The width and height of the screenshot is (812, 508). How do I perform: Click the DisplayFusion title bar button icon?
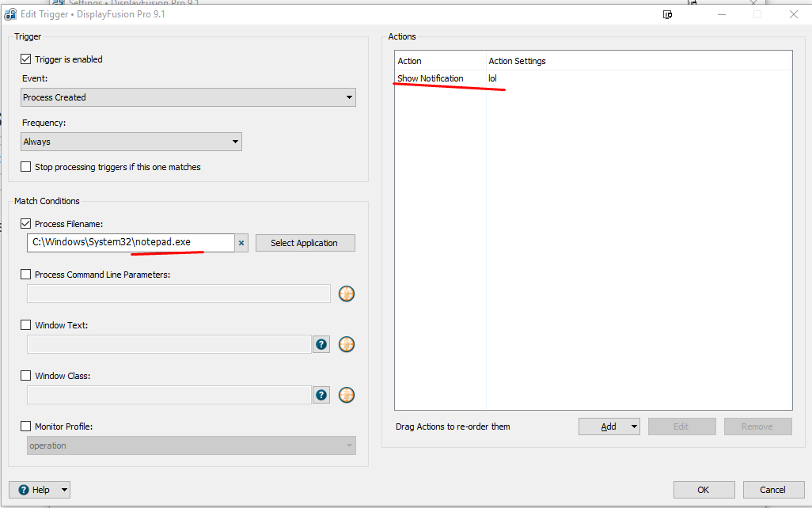tap(668, 14)
